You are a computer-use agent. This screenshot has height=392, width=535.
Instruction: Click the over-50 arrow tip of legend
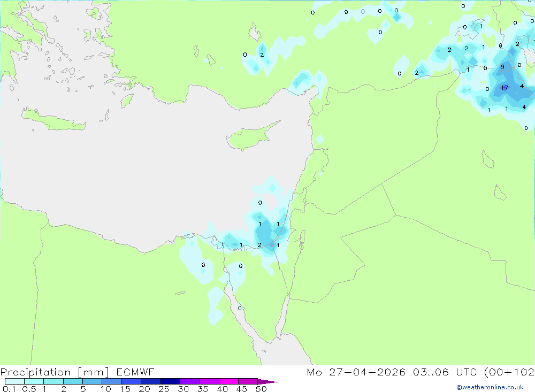267,382
